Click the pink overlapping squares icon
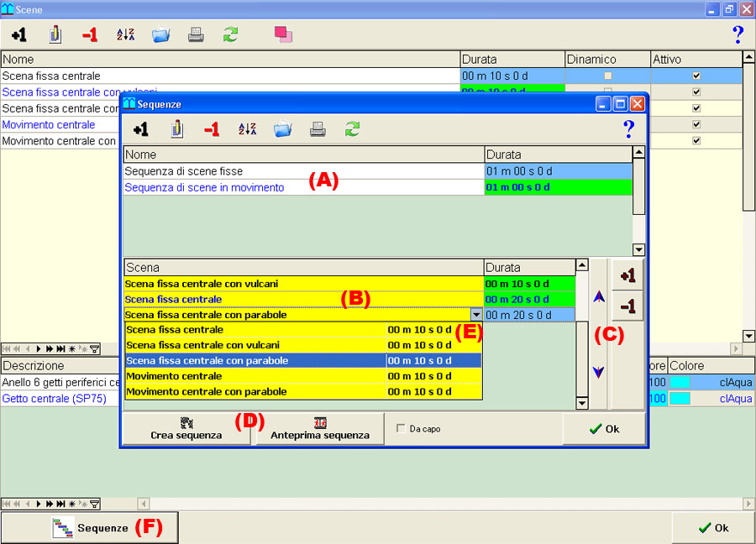The image size is (756, 544). [283, 34]
